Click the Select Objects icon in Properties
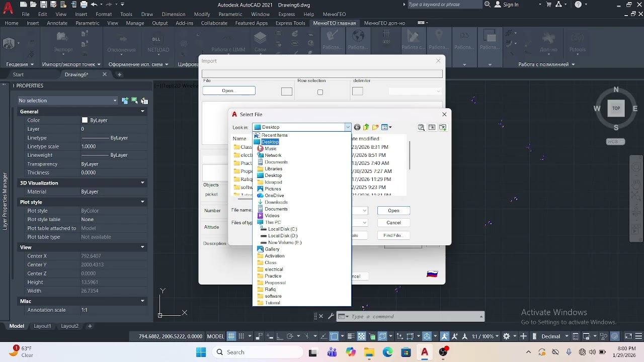The height and width of the screenshot is (362, 644). pos(134,101)
